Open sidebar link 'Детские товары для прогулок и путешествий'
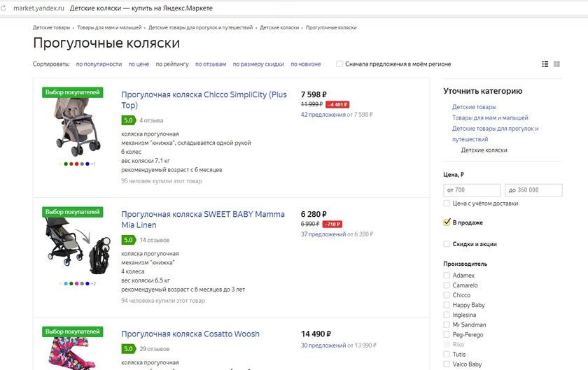This screenshot has width=588, height=370. (495, 134)
